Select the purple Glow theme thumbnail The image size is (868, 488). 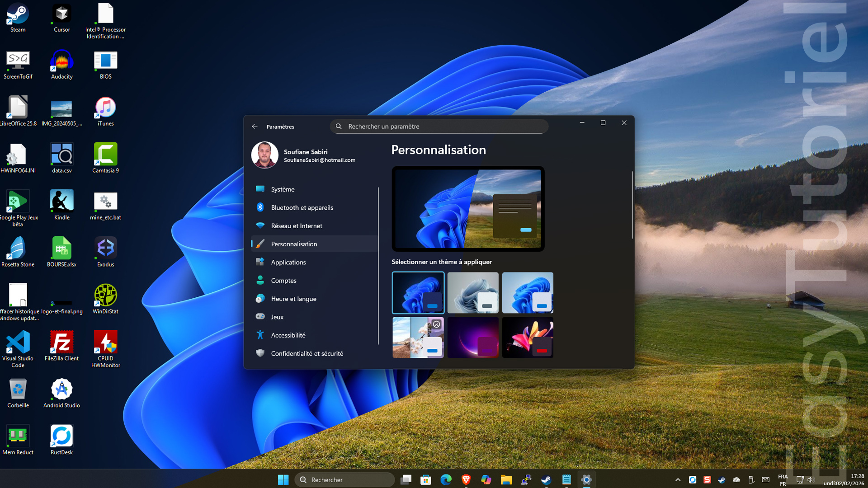472,337
